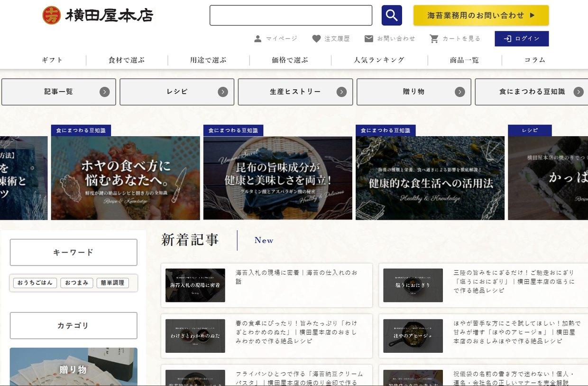Open the 用途で選ぶ menu

pyautogui.click(x=208, y=60)
